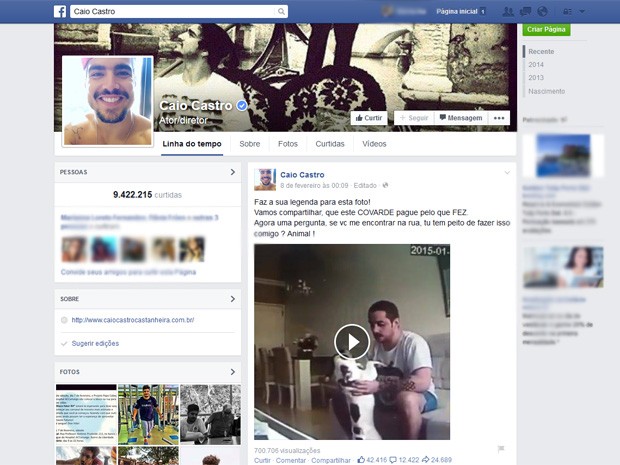Screen dimensions: 620x465
Task: Click the Facebook logo icon
Action: pyautogui.click(x=60, y=11)
